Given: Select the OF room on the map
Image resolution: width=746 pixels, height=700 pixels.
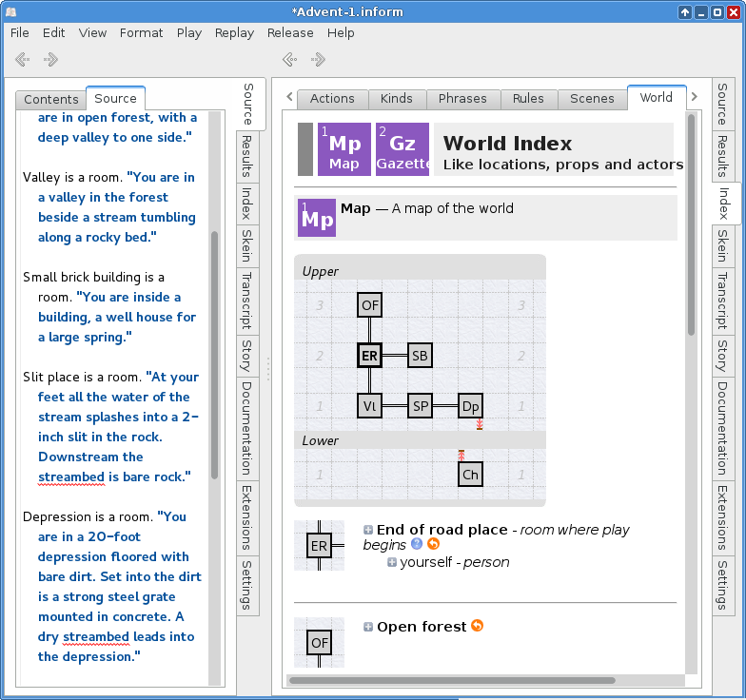Looking at the screenshot, I should tap(369, 304).
